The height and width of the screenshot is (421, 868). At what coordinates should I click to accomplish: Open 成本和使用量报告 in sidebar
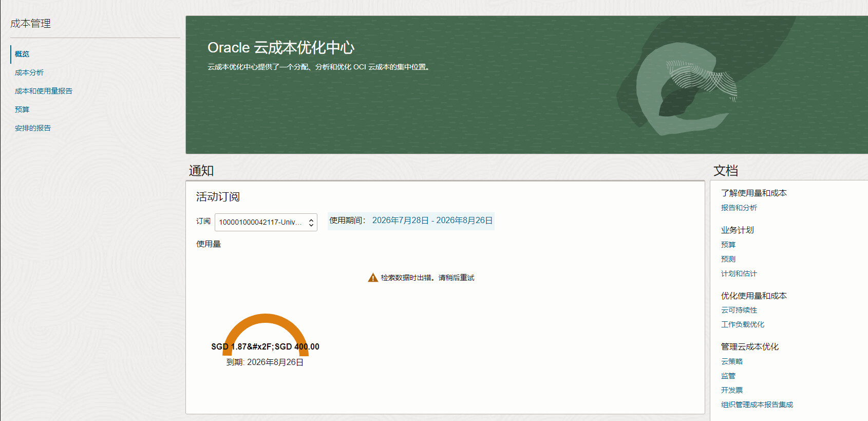tap(44, 91)
